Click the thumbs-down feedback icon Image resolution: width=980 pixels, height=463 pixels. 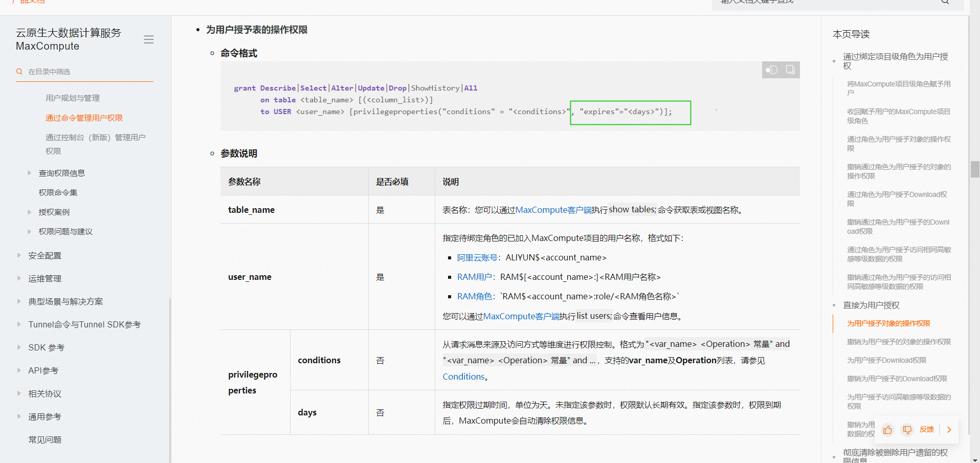click(x=907, y=430)
